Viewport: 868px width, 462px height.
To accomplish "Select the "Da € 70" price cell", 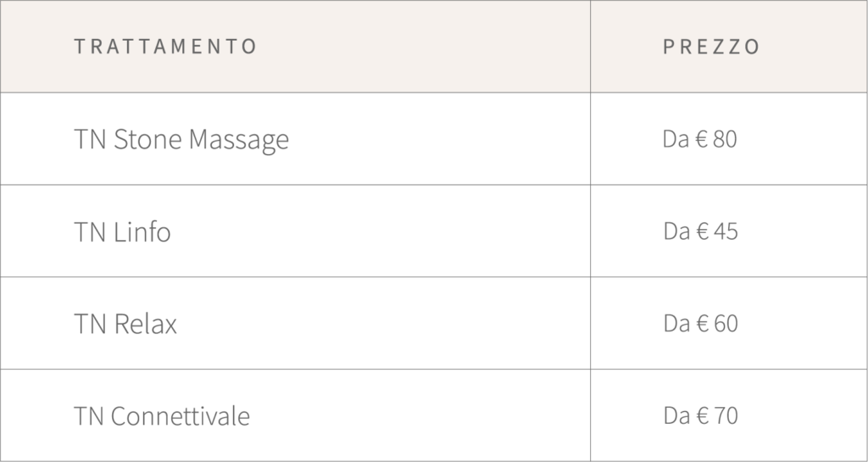I will (700, 416).
